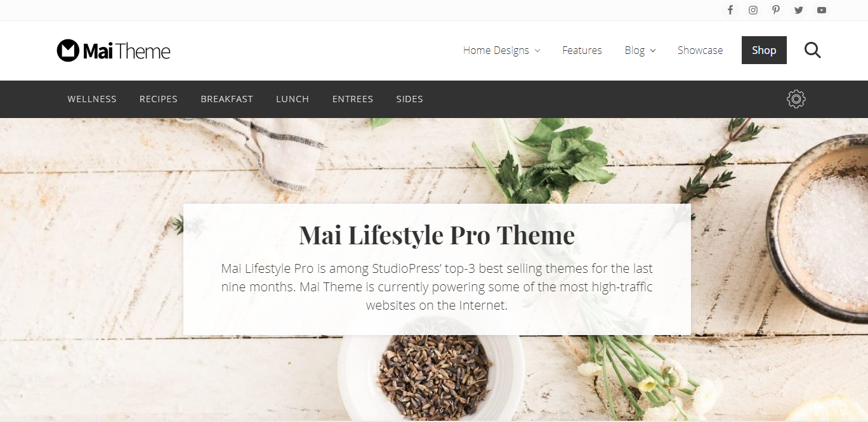Expand the Home Designs dropdown
This screenshot has height=422, width=868.
(x=501, y=50)
